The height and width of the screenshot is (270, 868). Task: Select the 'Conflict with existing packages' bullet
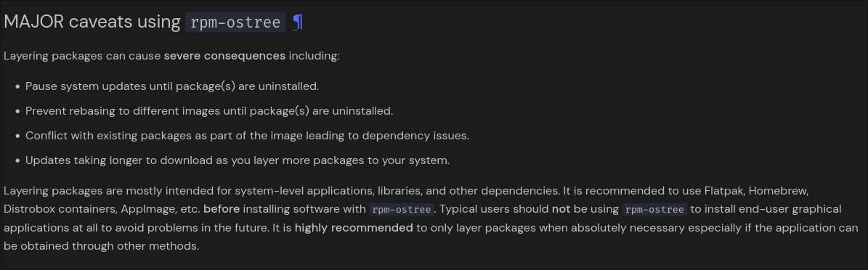point(248,136)
